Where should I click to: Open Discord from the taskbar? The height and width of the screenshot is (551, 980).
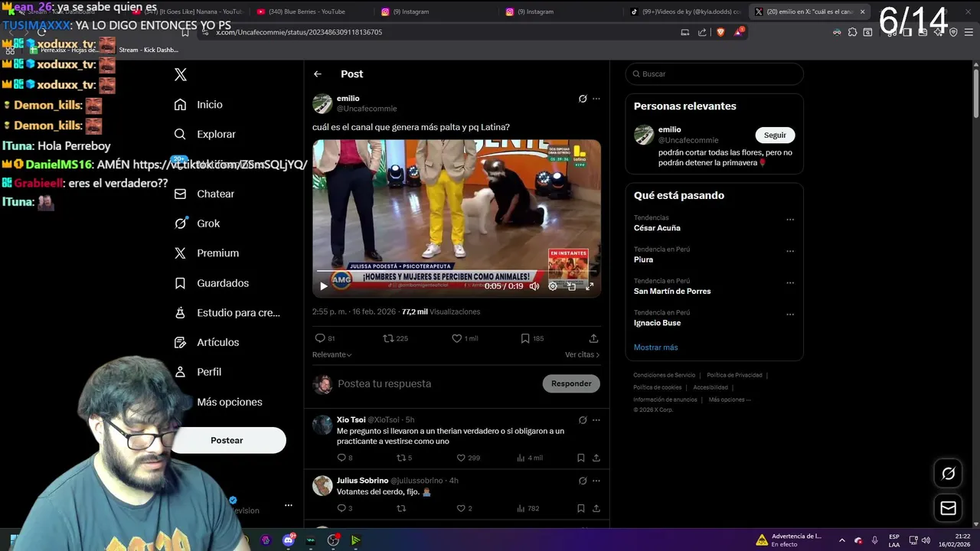[x=288, y=540]
